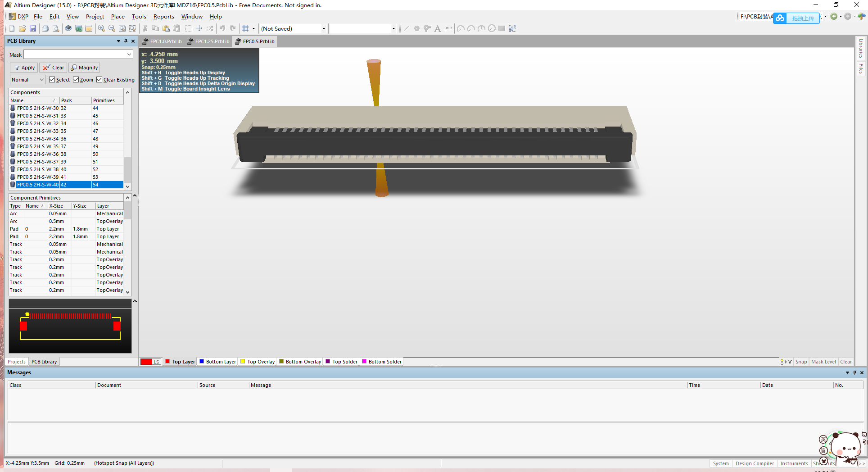Open the grid settings dropdown arrow
The width and height of the screenshot is (868, 472).
253,28
